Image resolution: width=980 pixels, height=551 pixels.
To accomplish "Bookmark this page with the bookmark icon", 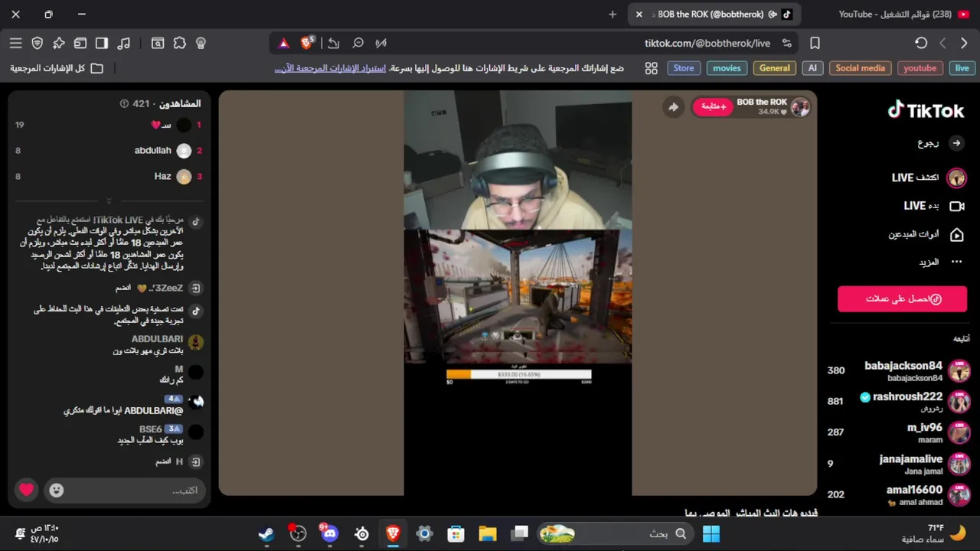I will pyautogui.click(x=815, y=43).
